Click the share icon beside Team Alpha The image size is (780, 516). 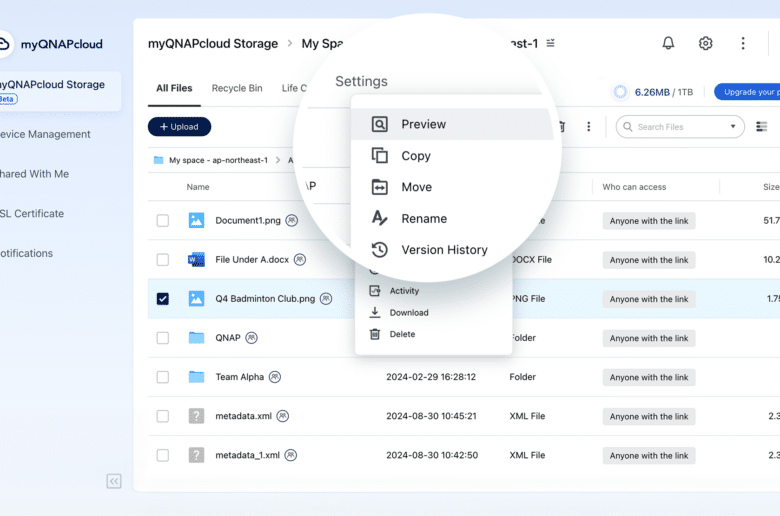[275, 377]
